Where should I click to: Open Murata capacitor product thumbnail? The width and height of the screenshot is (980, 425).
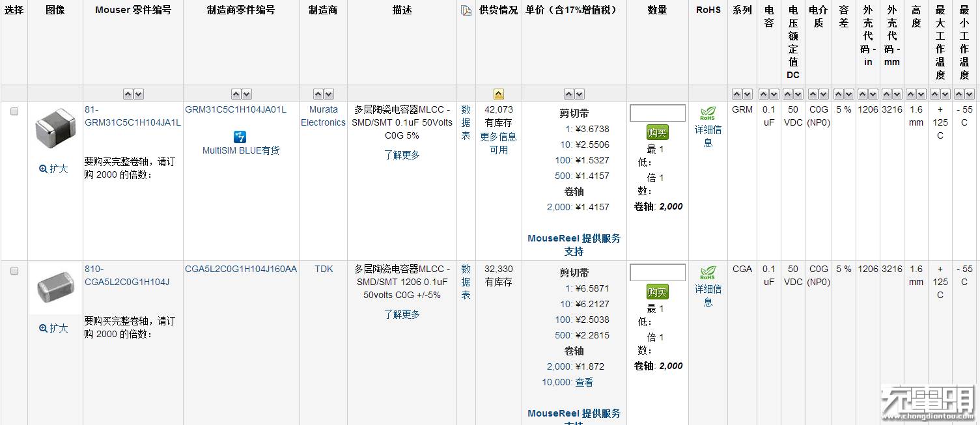[x=55, y=128]
